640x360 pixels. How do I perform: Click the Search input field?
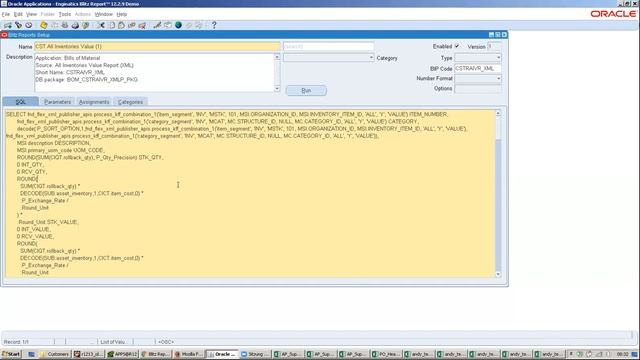[329, 47]
